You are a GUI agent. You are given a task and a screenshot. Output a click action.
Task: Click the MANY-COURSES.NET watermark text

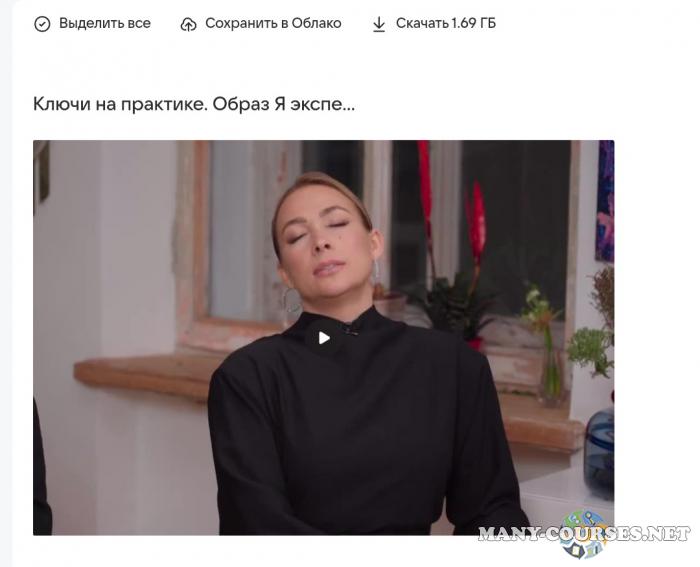(584, 533)
